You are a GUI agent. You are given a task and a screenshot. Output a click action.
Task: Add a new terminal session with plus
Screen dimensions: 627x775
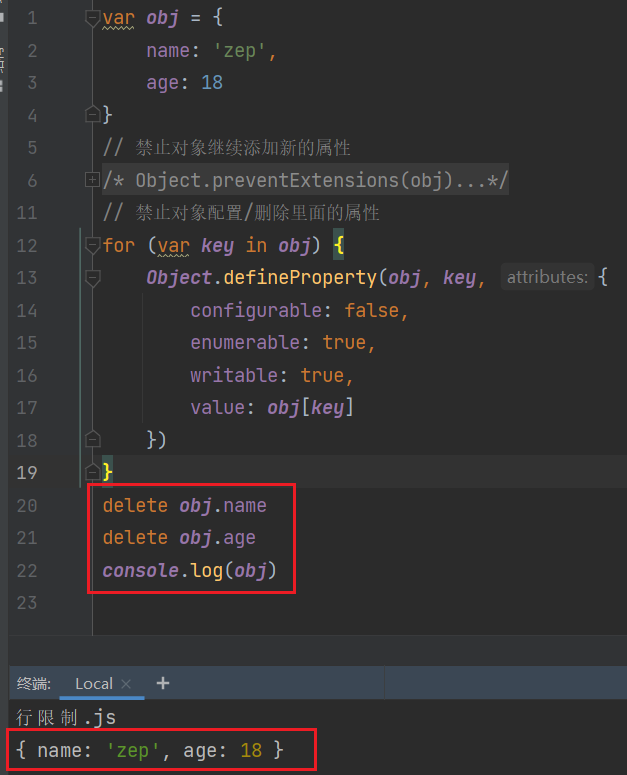163,683
